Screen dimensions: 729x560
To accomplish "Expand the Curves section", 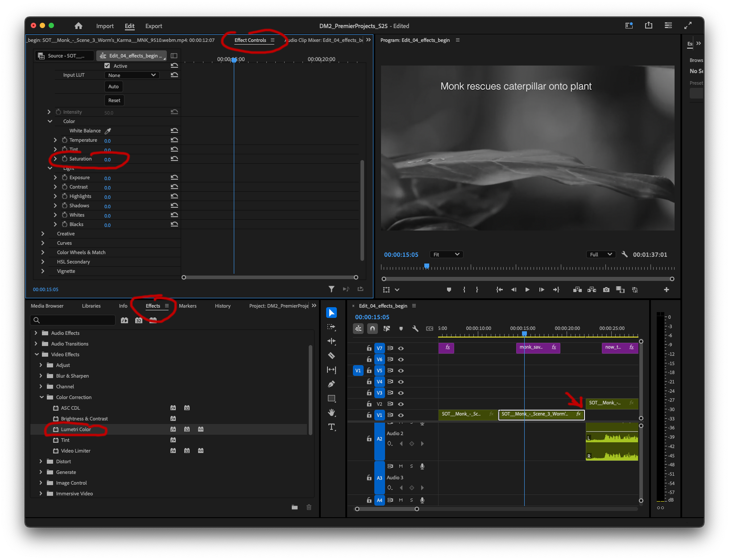I will (x=43, y=243).
